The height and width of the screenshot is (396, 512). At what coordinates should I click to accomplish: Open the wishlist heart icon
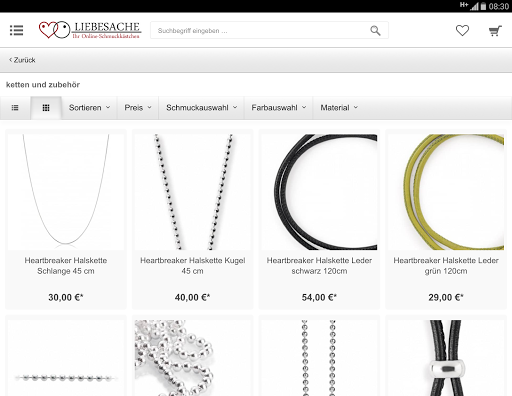pos(462,31)
